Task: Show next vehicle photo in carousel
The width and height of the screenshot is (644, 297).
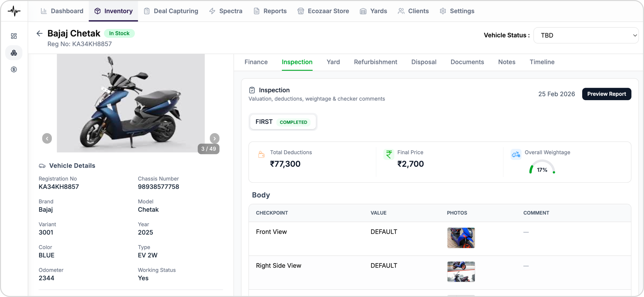Action: tap(214, 139)
